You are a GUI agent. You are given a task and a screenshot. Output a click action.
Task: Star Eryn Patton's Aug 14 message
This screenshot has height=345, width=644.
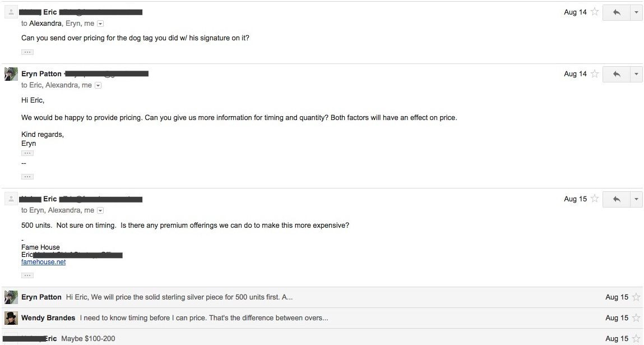point(595,73)
